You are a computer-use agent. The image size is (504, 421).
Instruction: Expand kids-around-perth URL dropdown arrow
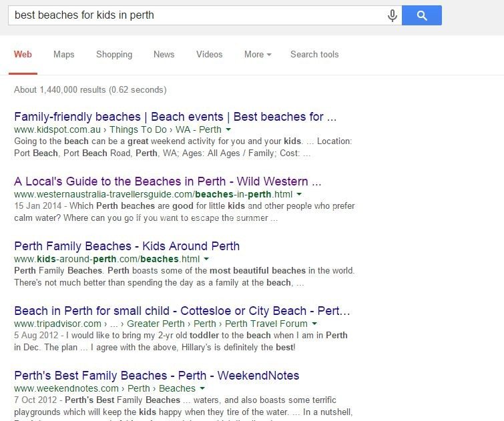click(206, 259)
